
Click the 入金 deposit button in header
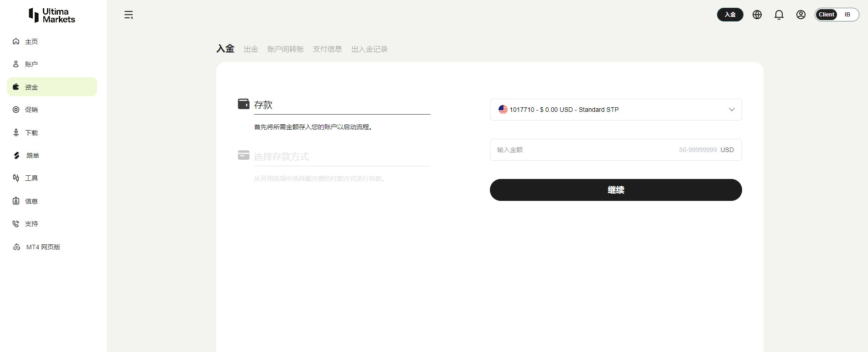click(x=730, y=15)
